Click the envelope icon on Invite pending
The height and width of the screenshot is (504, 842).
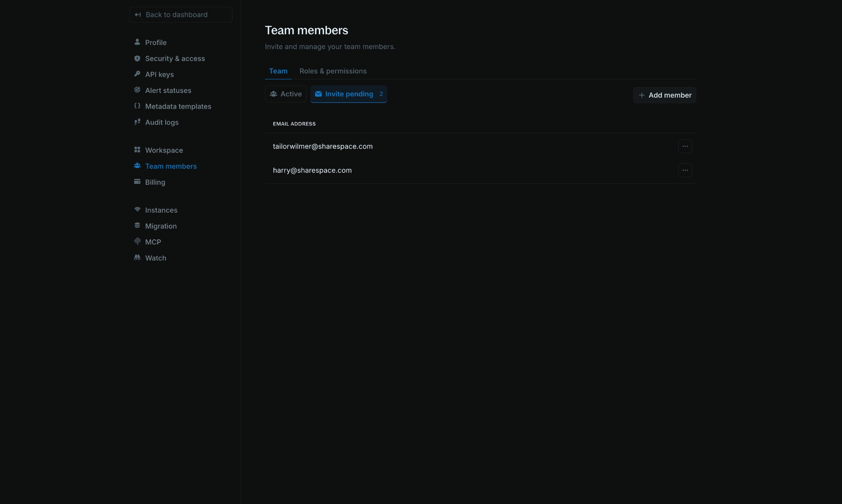318,94
